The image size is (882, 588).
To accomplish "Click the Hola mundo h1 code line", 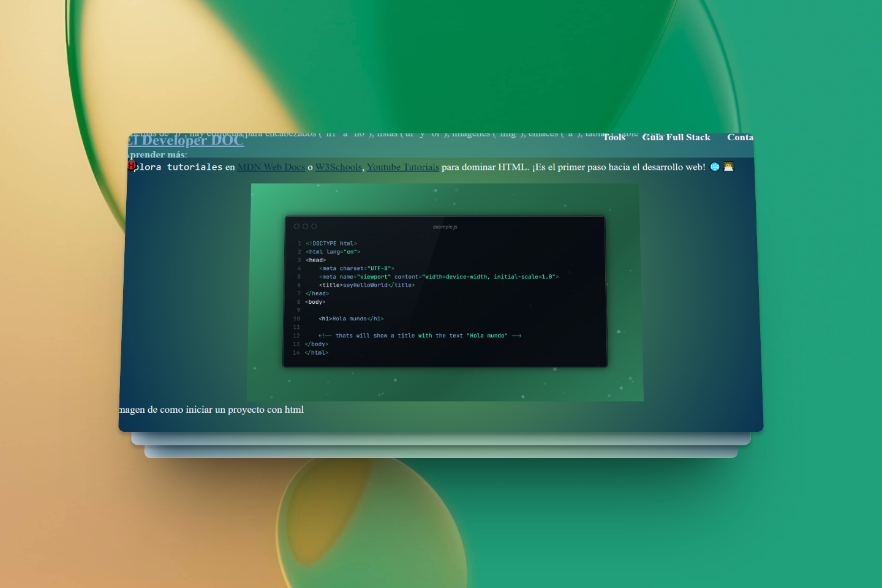I will (x=351, y=319).
